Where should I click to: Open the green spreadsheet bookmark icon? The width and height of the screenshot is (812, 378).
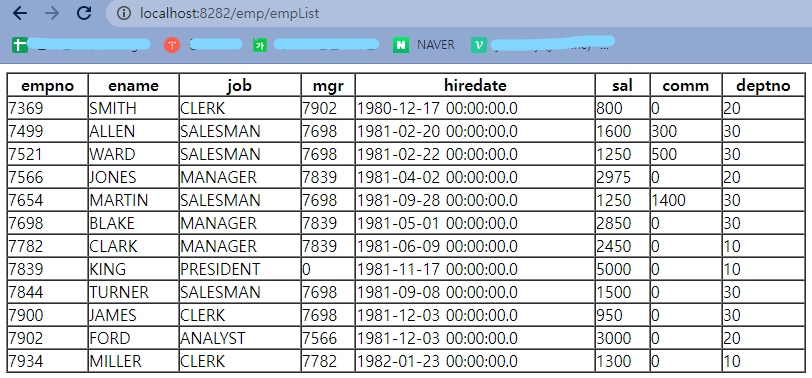click(x=20, y=45)
